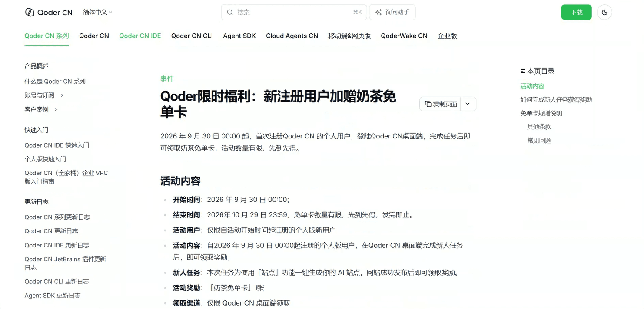
Task: Click the 快速入门 sidebar heading
Action: point(37,130)
